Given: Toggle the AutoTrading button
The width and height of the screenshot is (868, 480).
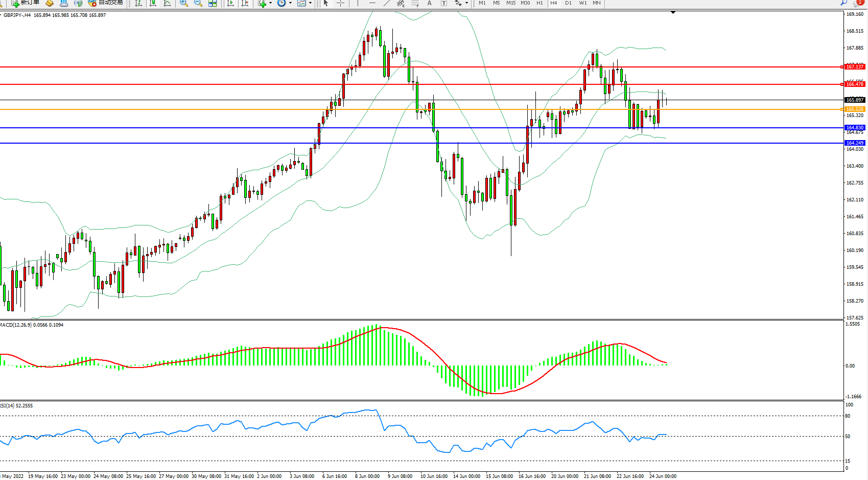Looking at the screenshot, I should [x=105, y=3].
